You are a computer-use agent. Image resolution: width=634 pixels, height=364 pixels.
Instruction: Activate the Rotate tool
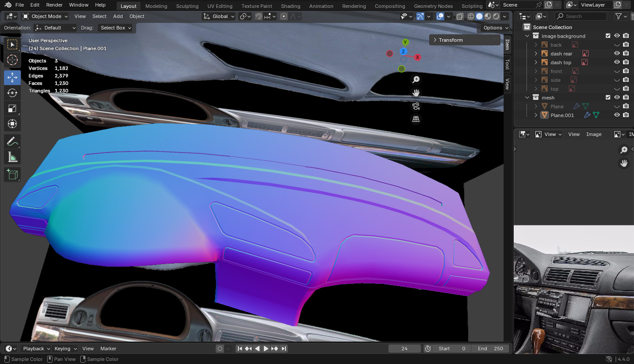12,93
